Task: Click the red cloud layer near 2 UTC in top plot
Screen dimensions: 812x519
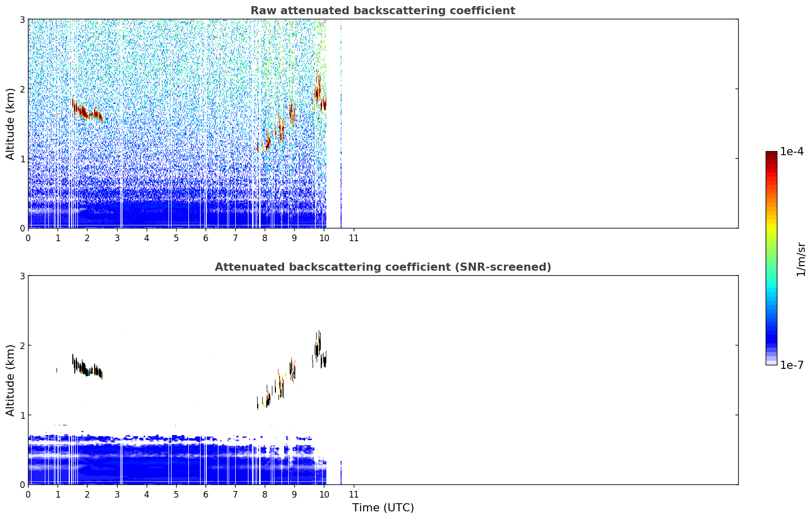Action: point(88,110)
